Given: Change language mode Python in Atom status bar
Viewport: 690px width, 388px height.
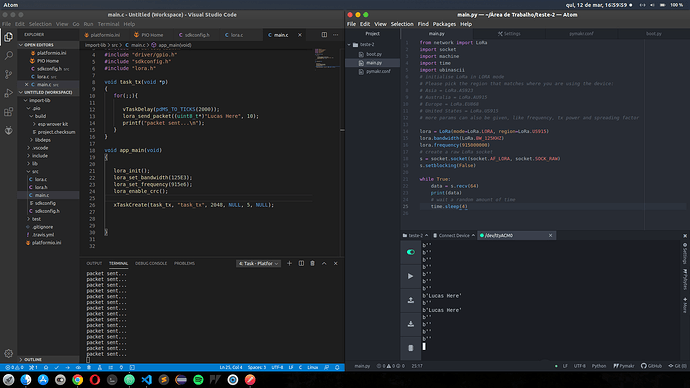Looking at the screenshot, I should [598, 366].
